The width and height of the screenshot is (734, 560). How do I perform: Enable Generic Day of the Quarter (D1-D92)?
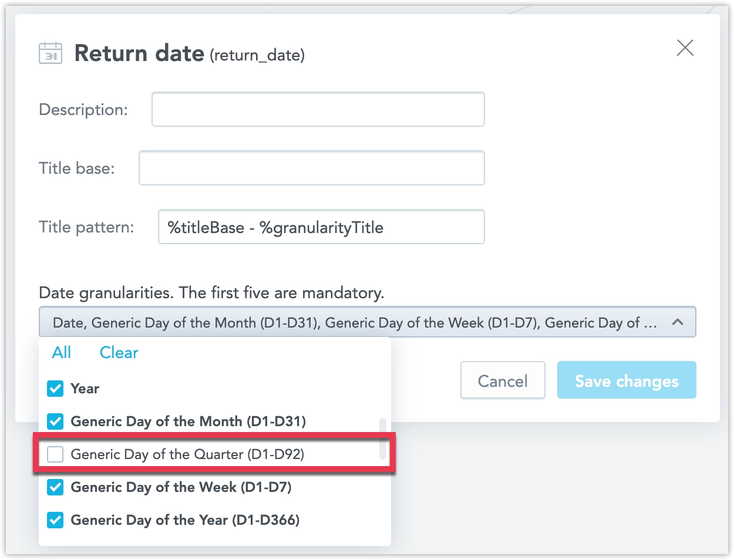[55, 454]
